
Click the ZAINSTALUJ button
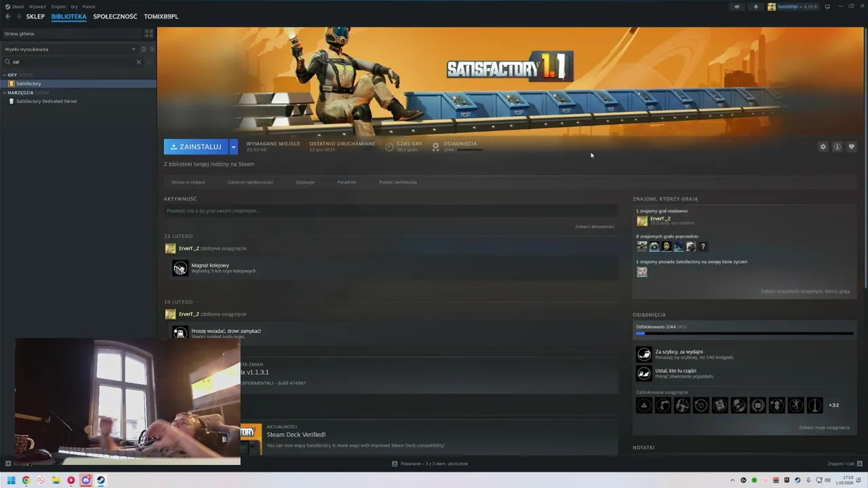196,146
